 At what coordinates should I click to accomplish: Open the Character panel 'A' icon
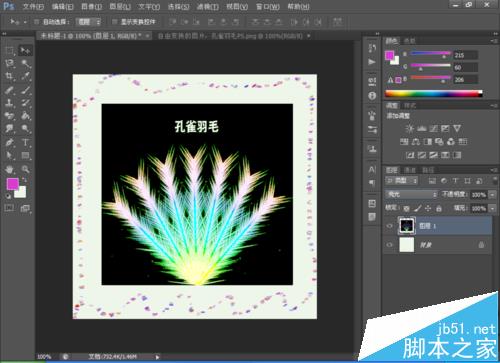tap(372, 169)
